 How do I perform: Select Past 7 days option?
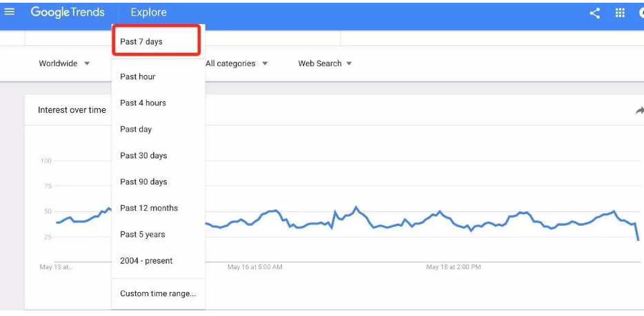pyautogui.click(x=141, y=42)
